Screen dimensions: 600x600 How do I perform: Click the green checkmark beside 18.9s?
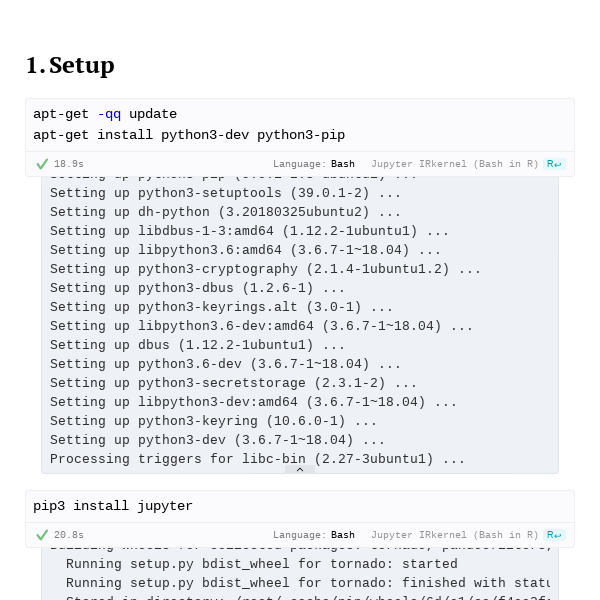point(42,164)
